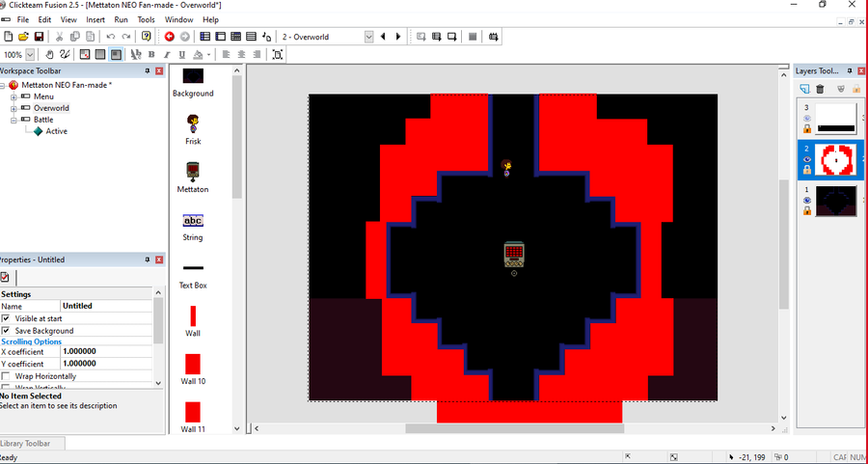Open the View menu
Viewport: 868px width, 464px height.
pos(68,19)
